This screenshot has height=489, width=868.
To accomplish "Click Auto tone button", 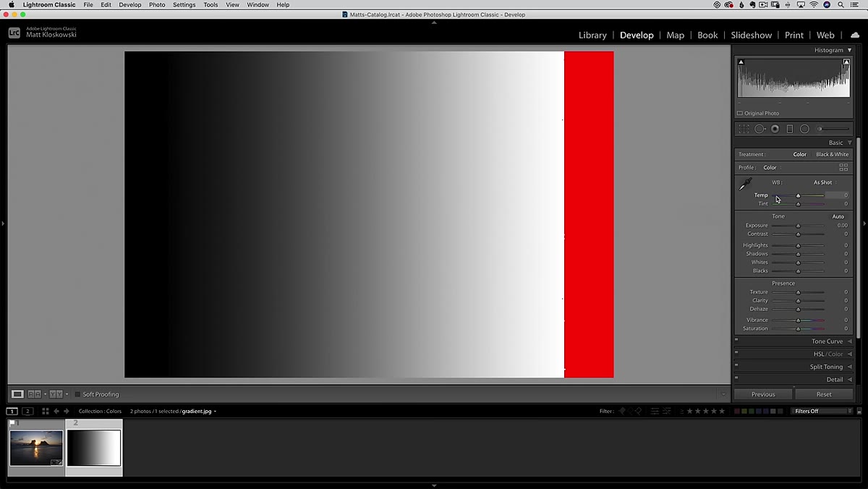I will (838, 216).
